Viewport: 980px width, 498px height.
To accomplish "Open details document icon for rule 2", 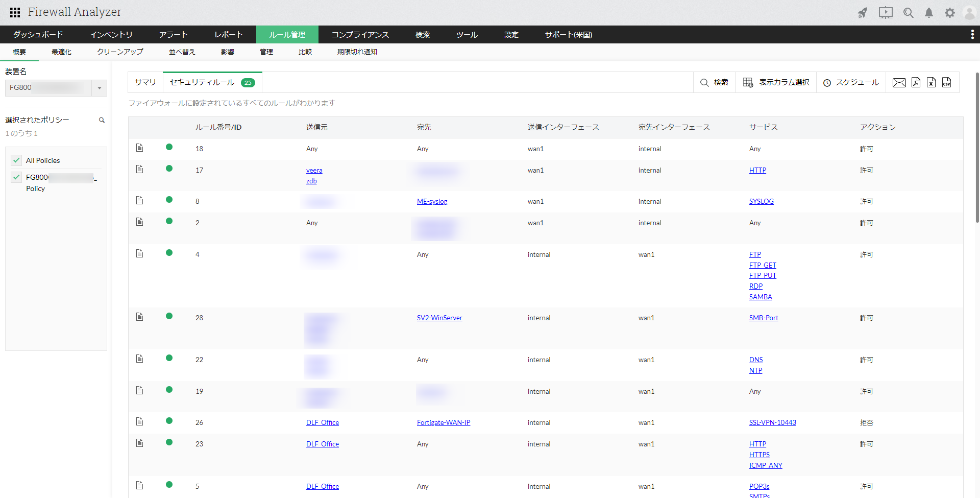I will (x=139, y=222).
